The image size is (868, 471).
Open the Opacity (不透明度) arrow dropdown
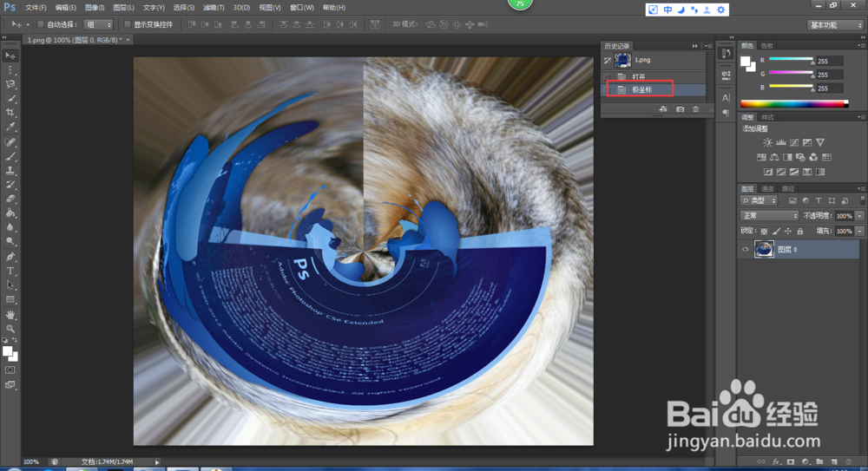pyautogui.click(x=859, y=216)
